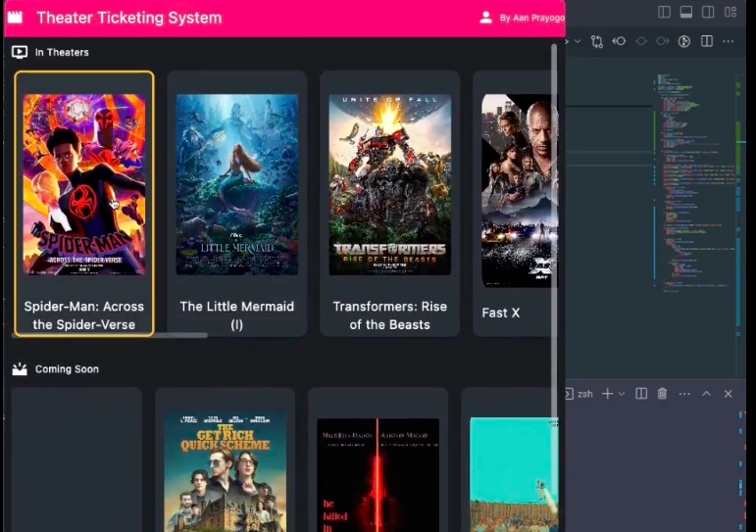The image size is (756, 532).
Task: Kill the terminal with the trash icon
Action: point(663,394)
